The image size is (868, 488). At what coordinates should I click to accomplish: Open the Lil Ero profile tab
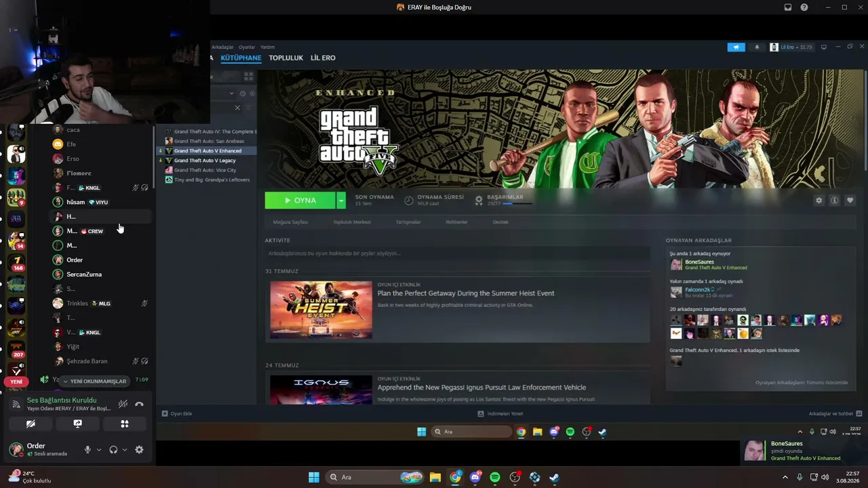[x=323, y=58]
